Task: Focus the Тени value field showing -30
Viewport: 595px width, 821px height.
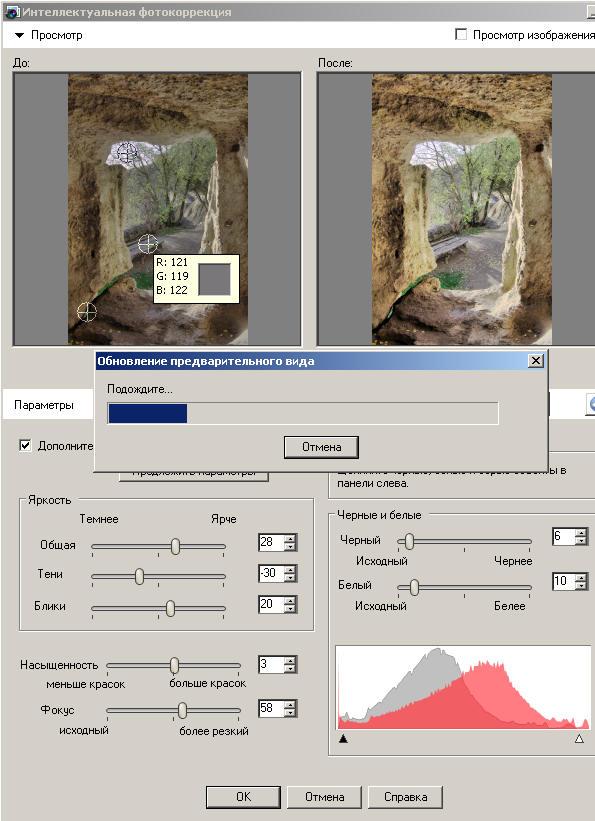Action: pyautogui.click(x=271, y=573)
